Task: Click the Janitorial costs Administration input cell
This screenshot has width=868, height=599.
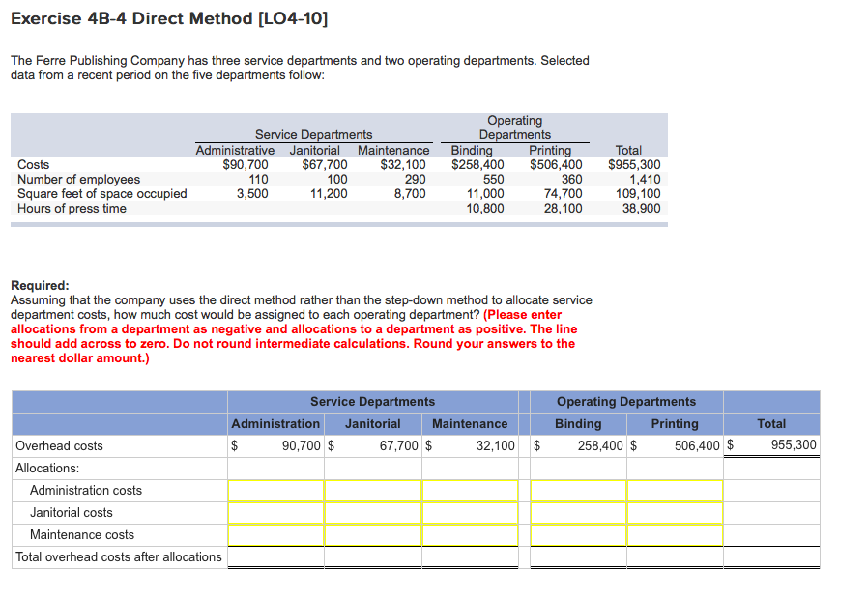Action: [275, 513]
